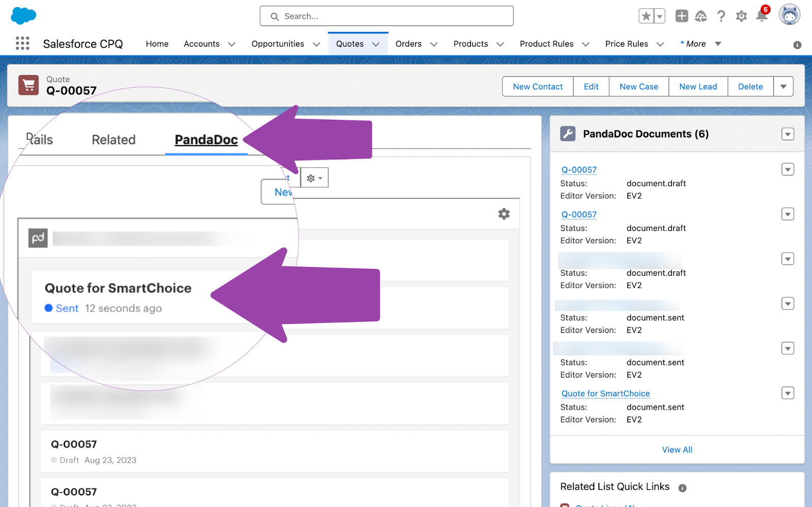Click the navigation bar info icon

click(x=797, y=45)
